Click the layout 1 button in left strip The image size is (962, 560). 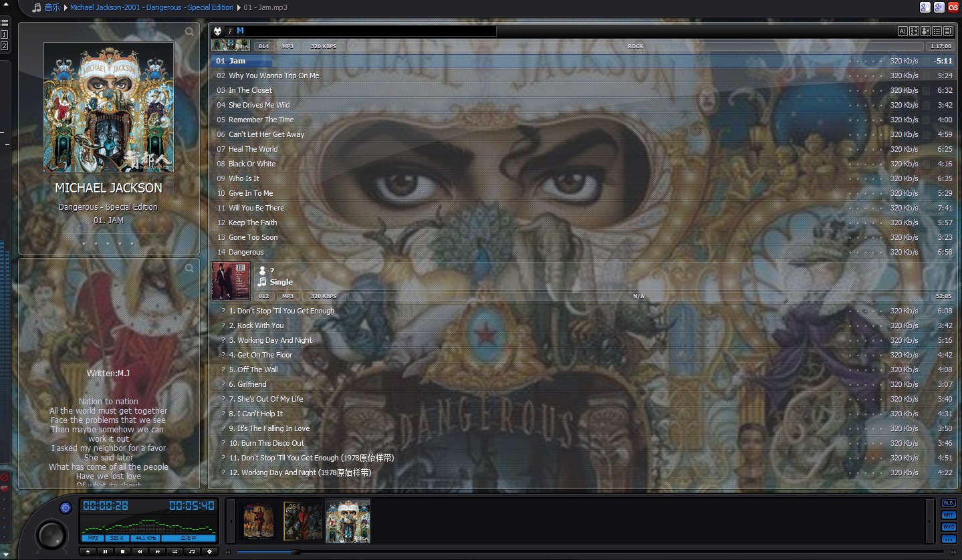[5, 34]
